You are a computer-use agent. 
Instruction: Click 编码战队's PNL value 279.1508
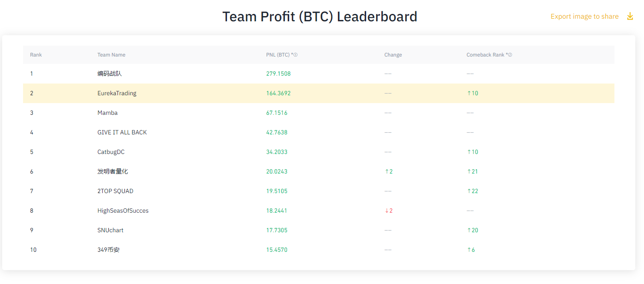(278, 74)
